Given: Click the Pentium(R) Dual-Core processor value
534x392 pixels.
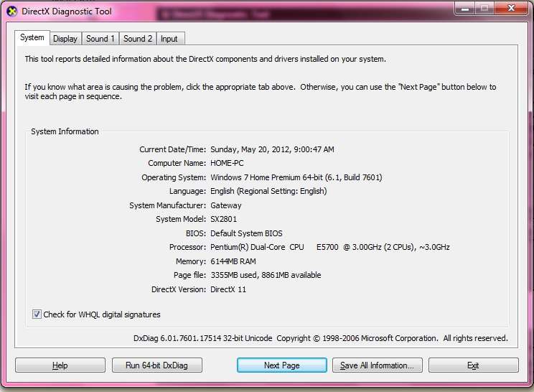Looking at the screenshot, I should [x=330, y=247].
